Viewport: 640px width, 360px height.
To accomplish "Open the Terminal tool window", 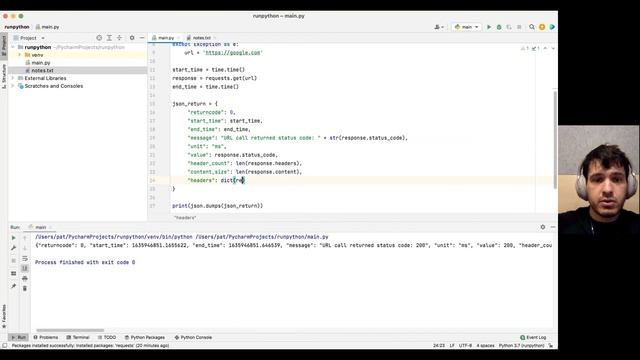I will (78, 338).
